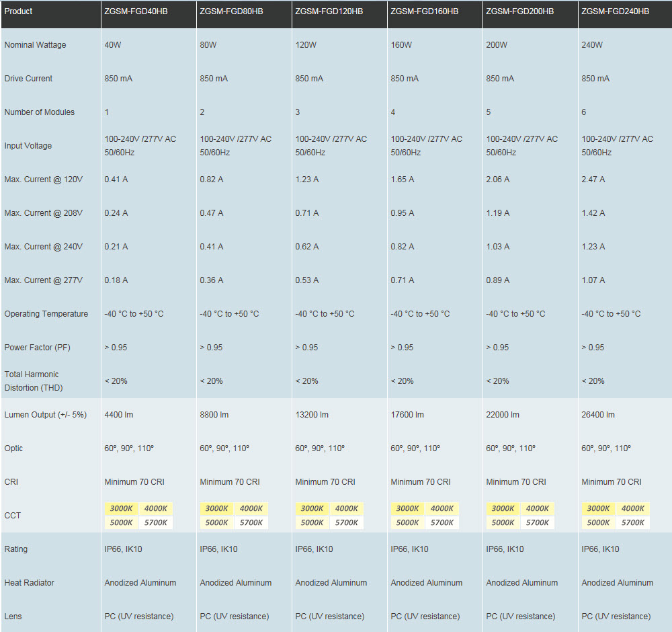Select the 2.47 A current value
The image size is (672, 632).
[593, 180]
